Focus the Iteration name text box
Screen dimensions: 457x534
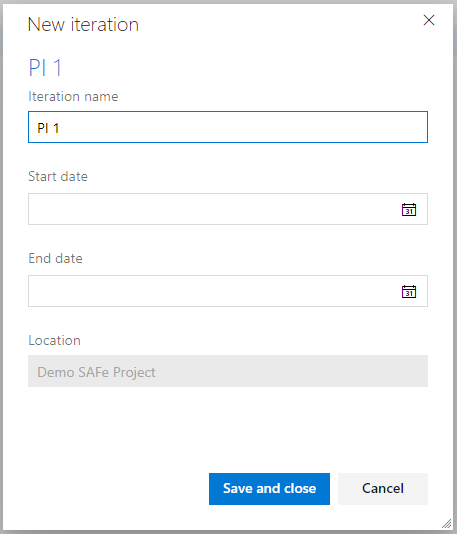[228, 127]
